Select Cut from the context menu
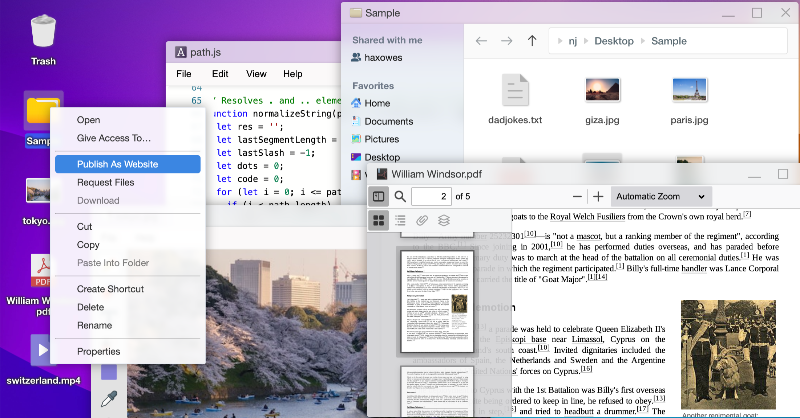This screenshot has height=418, width=800. pos(84,227)
